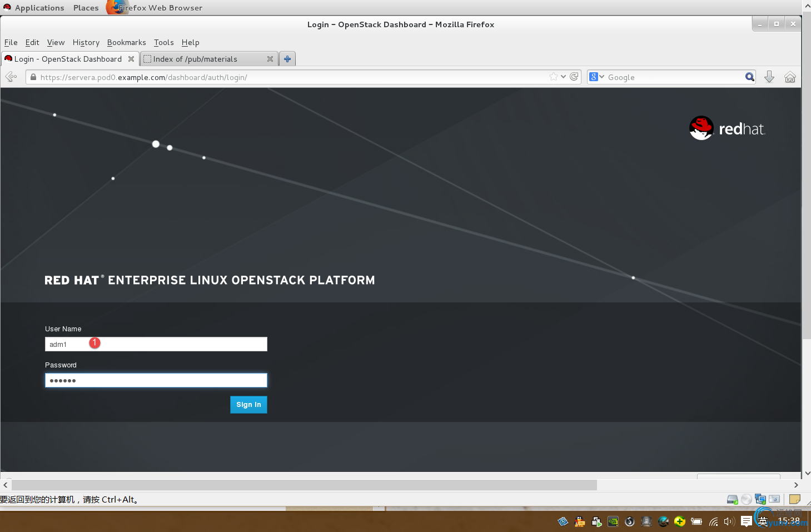
Task: Click the Sign In button
Action: (x=248, y=405)
